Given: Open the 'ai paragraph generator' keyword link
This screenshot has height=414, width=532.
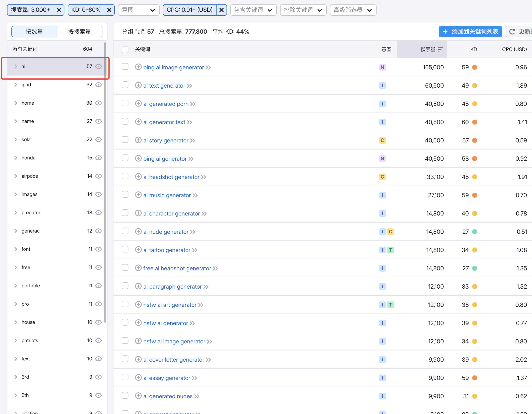Looking at the screenshot, I should (x=172, y=287).
